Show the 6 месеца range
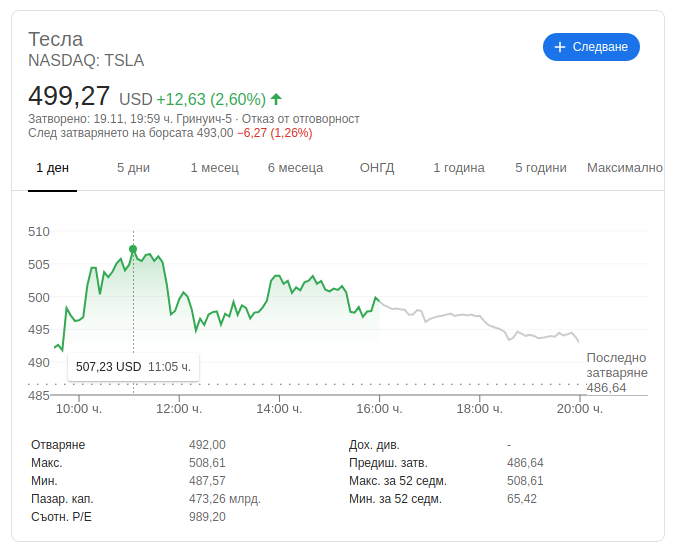Image resolution: width=681 pixels, height=555 pixels. 295,168
